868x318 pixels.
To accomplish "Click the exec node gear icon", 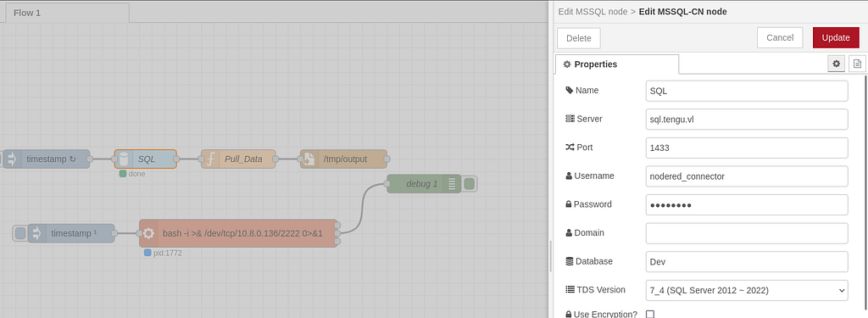I will coord(148,233).
